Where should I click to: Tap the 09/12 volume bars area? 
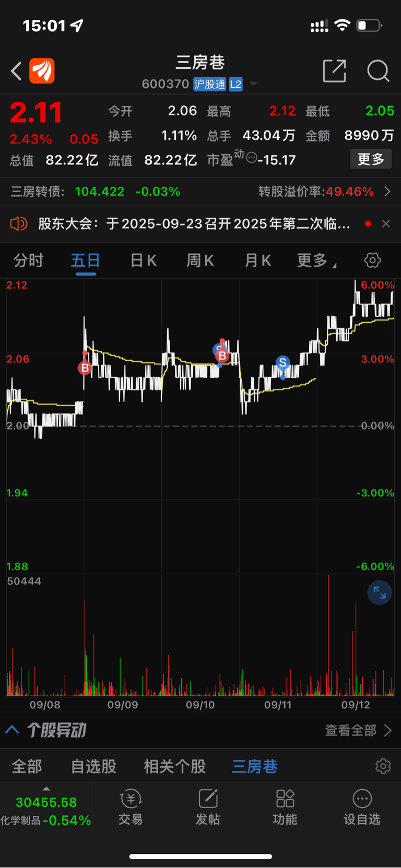[x=356, y=635]
